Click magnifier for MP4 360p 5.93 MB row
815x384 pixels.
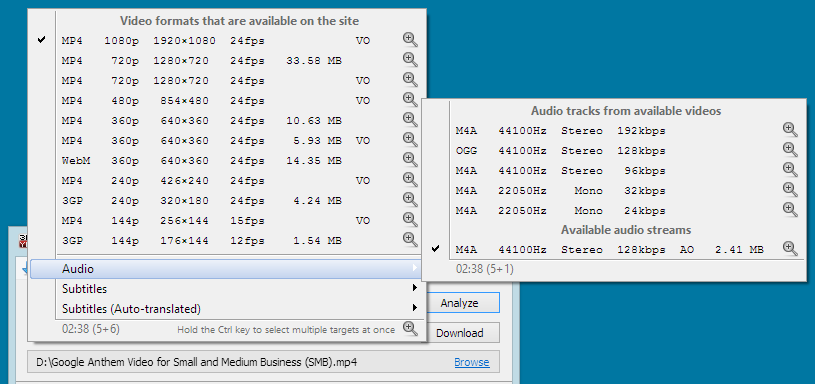coord(410,140)
